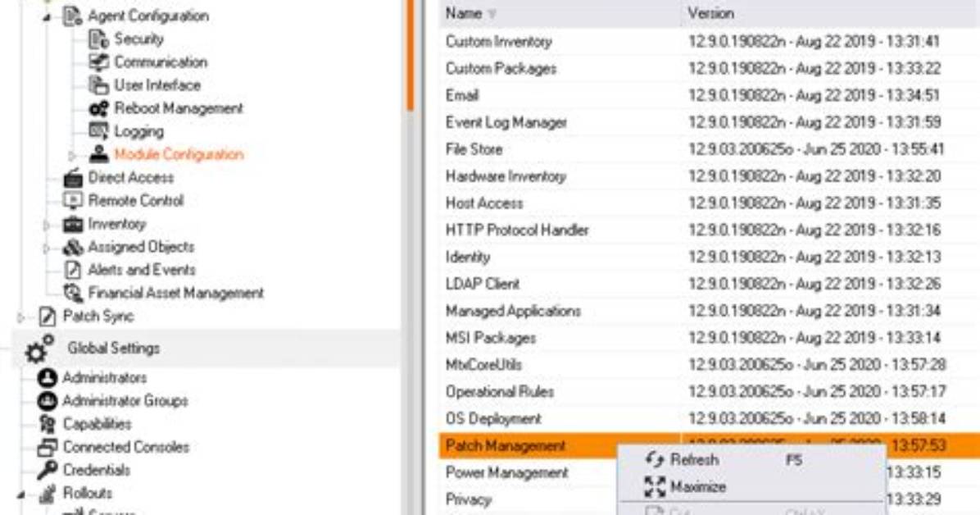Select Capabilities in the tree
Image resolution: width=980 pixels, height=515 pixels.
(97, 424)
